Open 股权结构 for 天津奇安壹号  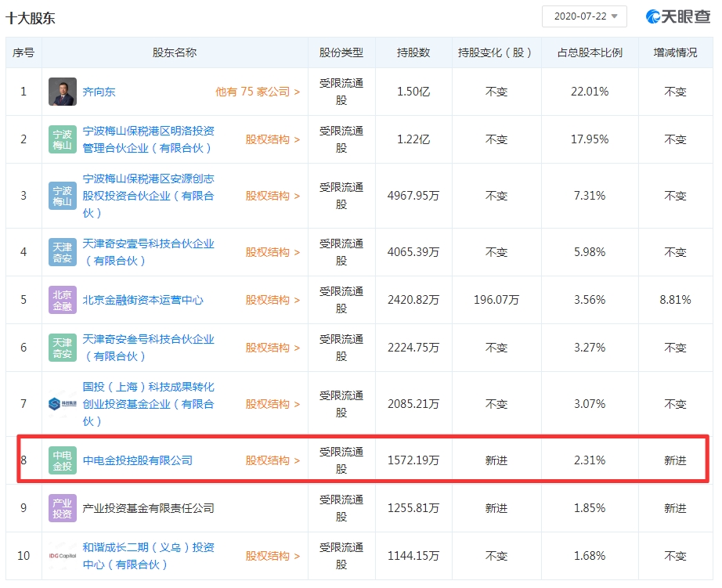[x=273, y=252]
